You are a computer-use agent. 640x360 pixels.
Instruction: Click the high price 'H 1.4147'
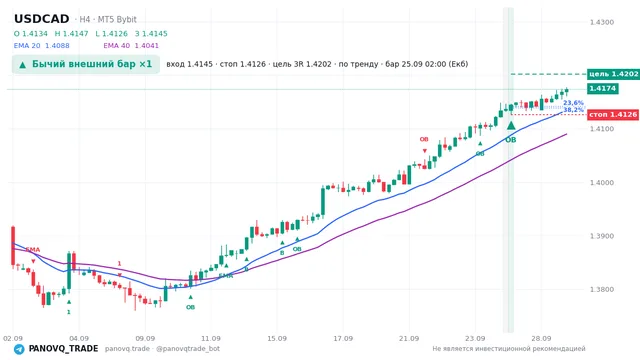71,34
